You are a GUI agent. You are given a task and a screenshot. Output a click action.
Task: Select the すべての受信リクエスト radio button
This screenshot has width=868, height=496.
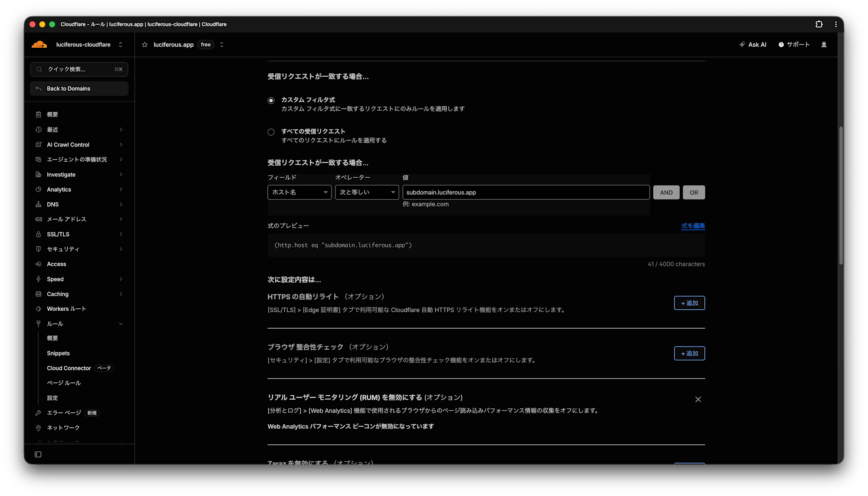pos(271,132)
